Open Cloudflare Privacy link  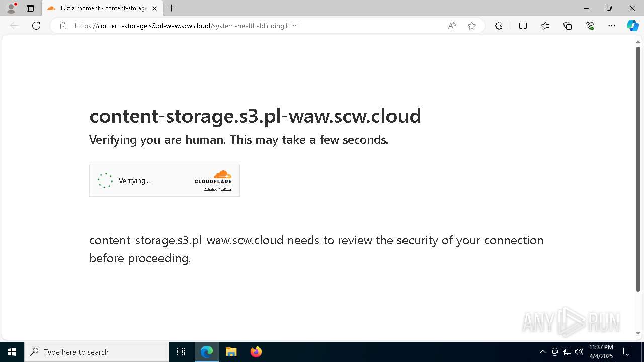coord(210,188)
